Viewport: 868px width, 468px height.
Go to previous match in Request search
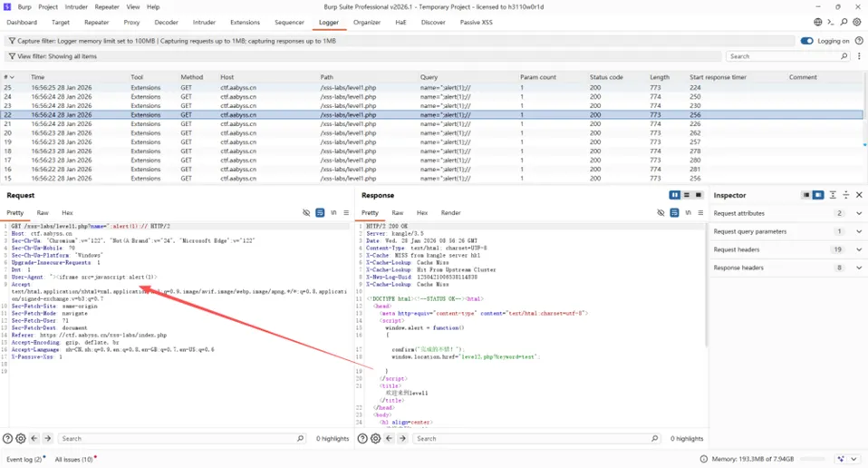(34, 438)
